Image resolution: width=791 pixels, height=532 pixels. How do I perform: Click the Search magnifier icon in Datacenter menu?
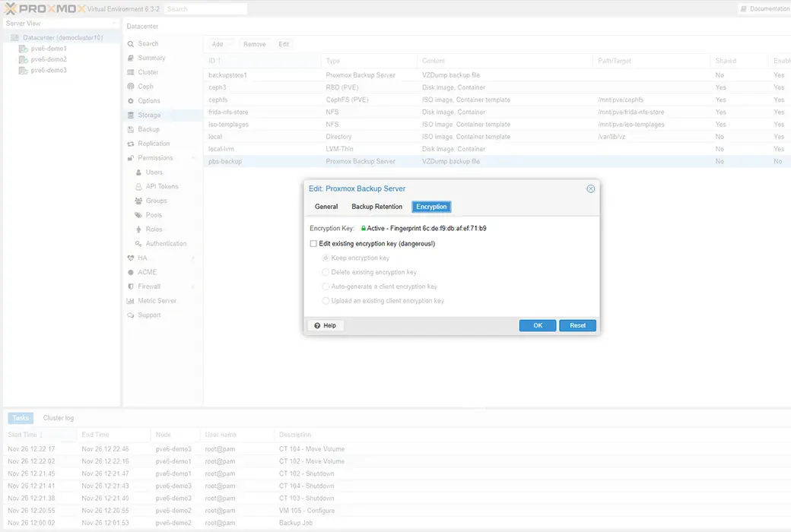(x=131, y=44)
